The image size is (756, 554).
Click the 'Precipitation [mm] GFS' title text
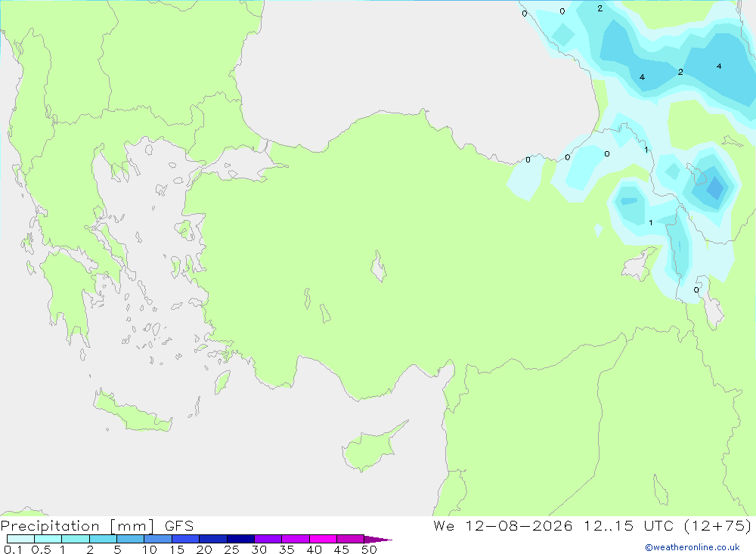click(97, 525)
